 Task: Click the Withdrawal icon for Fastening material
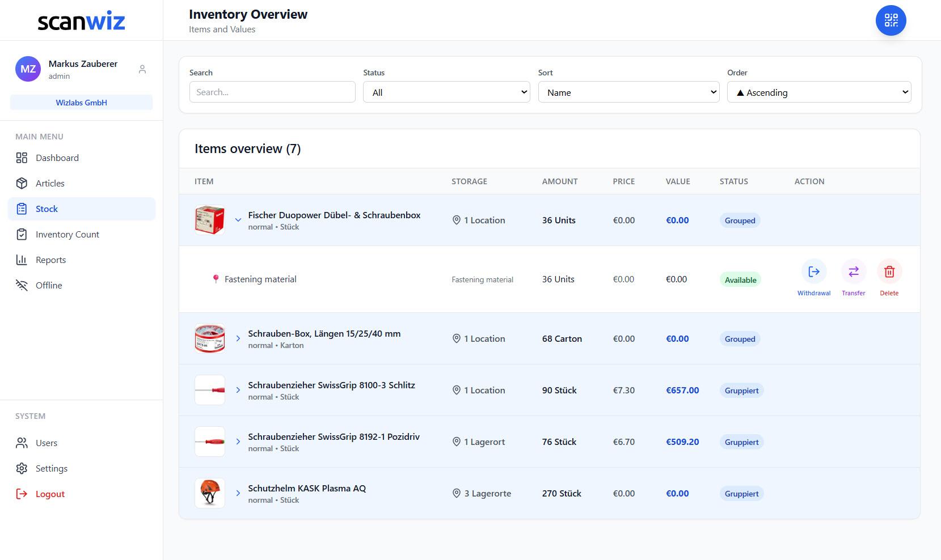point(813,272)
